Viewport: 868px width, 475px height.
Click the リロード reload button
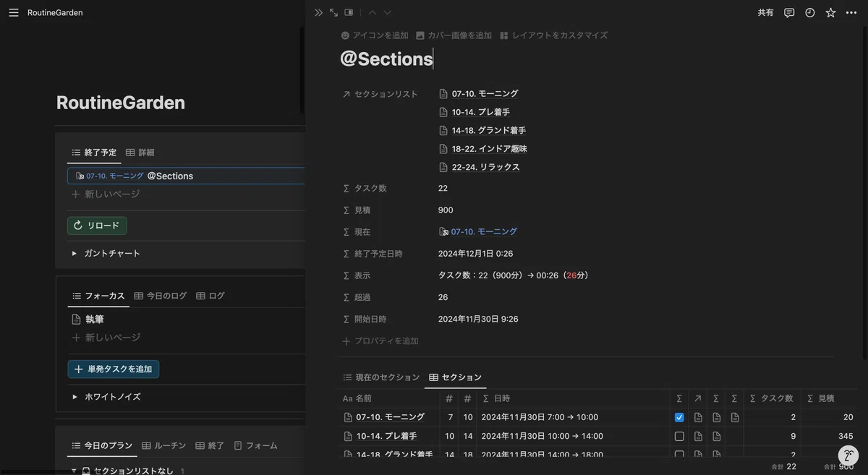tap(97, 226)
